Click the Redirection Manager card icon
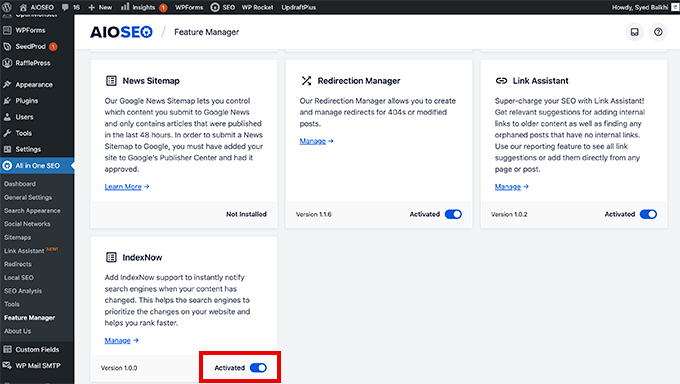 pyautogui.click(x=306, y=81)
